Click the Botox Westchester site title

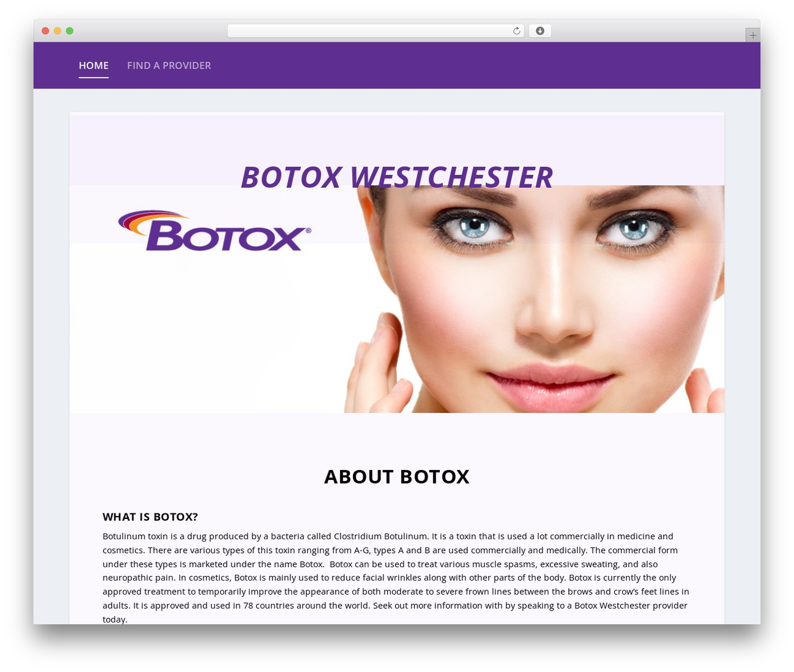click(396, 177)
